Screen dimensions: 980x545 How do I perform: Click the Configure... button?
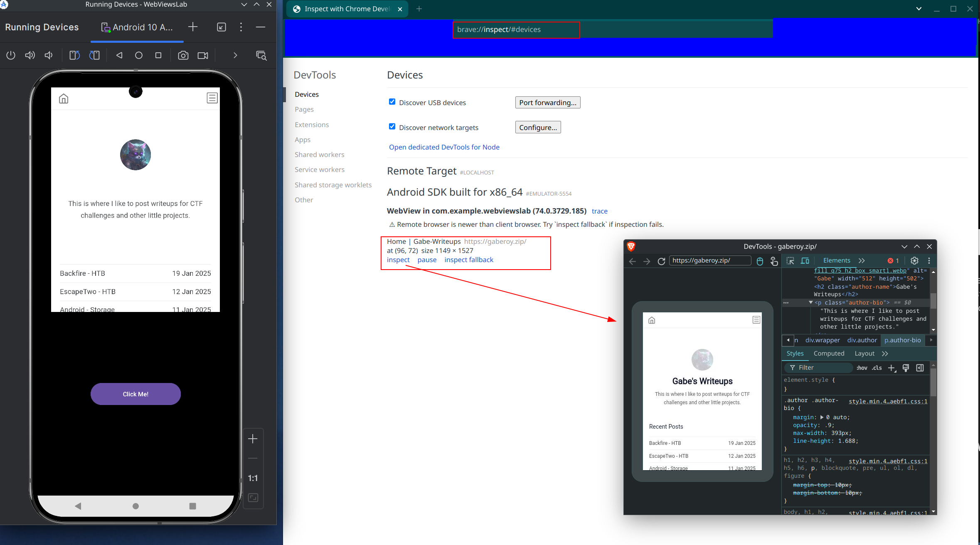click(538, 128)
